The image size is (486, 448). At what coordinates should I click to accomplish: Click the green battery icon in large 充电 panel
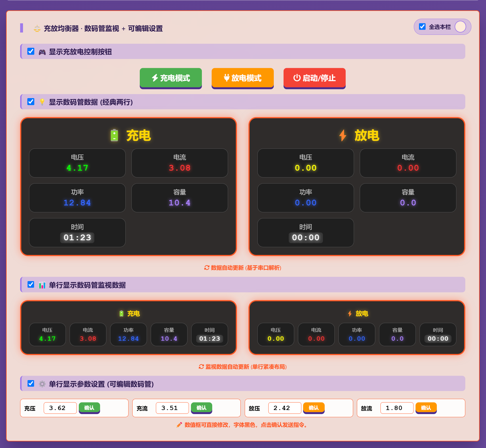pyautogui.click(x=114, y=135)
